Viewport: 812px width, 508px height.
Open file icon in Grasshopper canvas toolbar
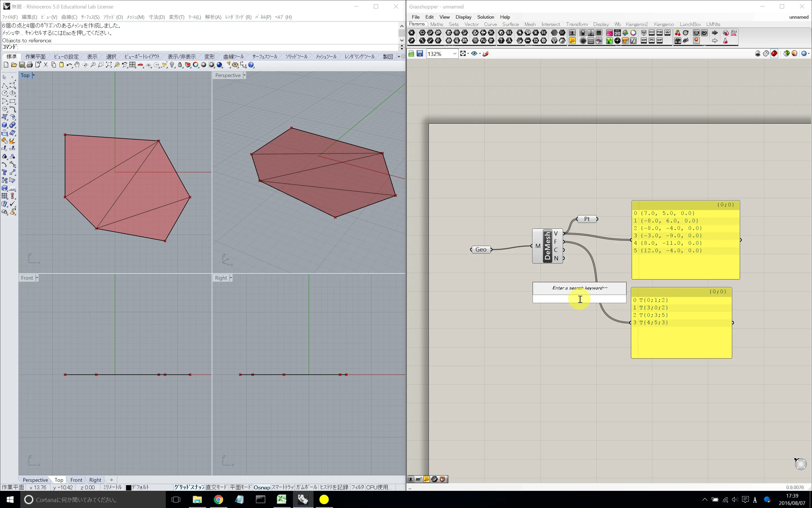coord(411,53)
